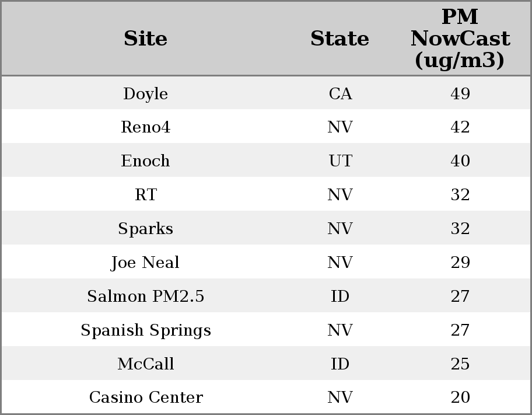Select the Enoch row site cell
532x415 pixels.
point(145,161)
